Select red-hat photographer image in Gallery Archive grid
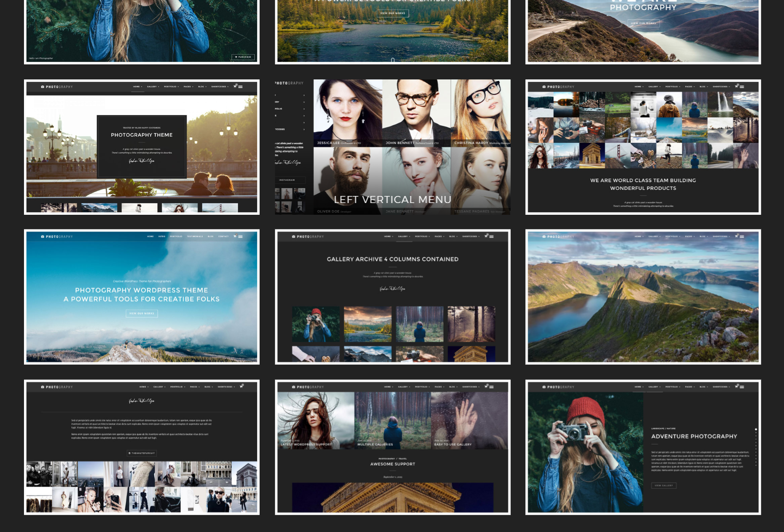Screen dimensions: 784x532 click(316, 324)
